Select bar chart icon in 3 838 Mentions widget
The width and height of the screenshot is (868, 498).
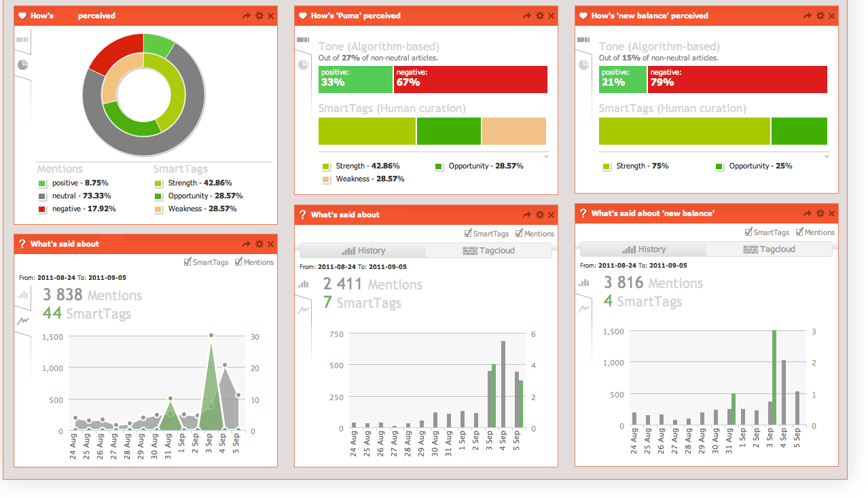pos(23,295)
